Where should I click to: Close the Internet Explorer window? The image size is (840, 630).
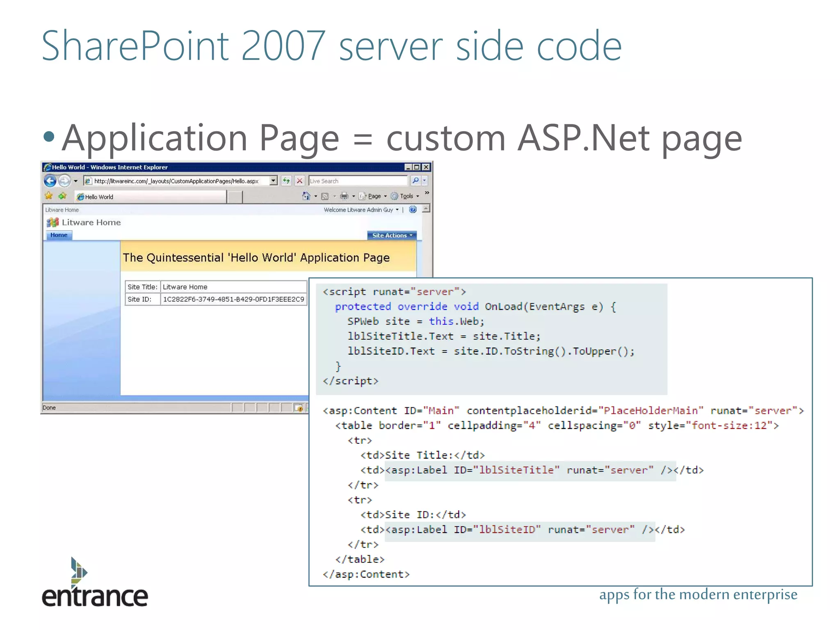[426, 167]
